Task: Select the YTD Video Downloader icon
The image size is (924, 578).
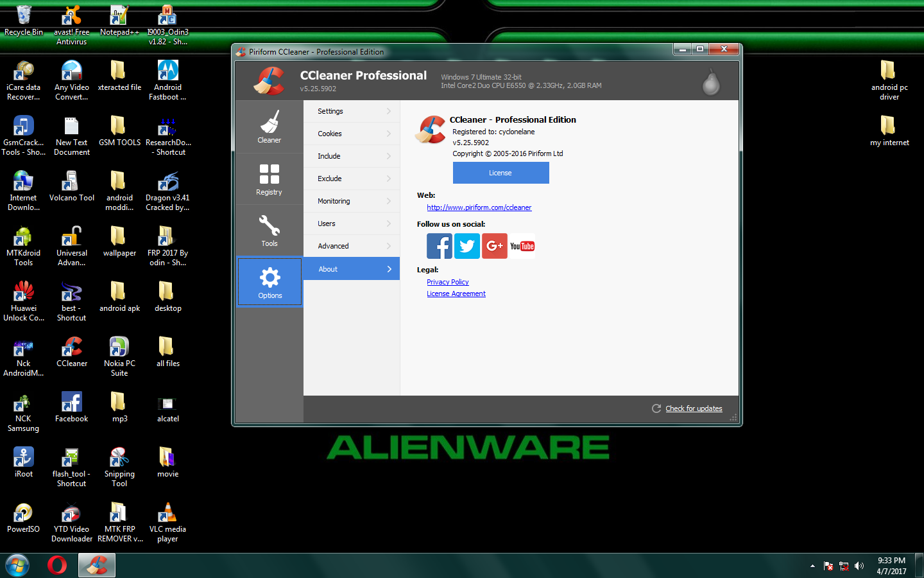Action: (x=72, y=522)
